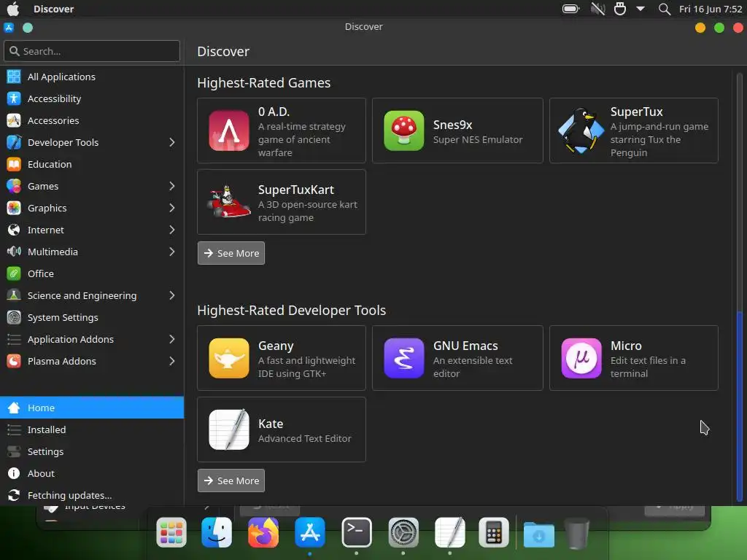Image resolution: width=747 pixels, height=560 pixels.
Task: Open Launchpad from the dock
Action: pyautogui.click(x=171, y=532)
